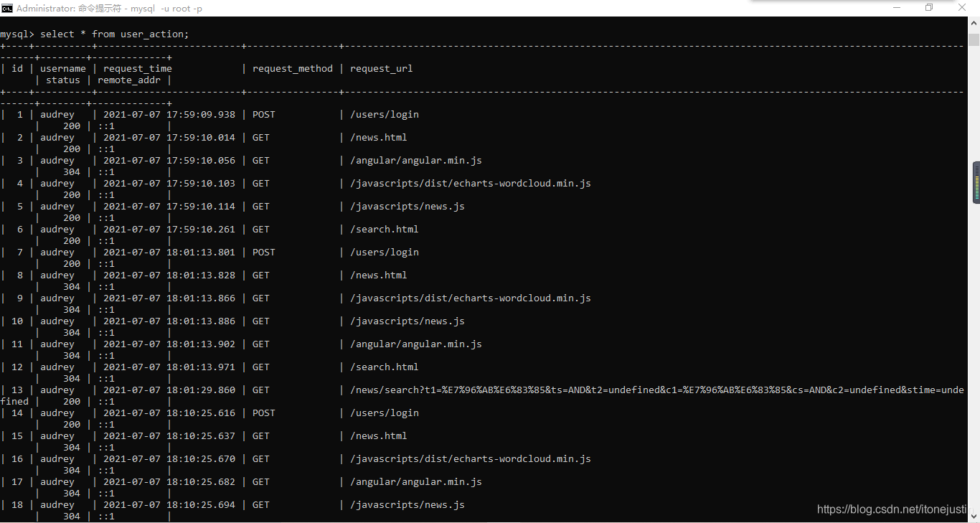Click timestamp '2021-07-07 17:59:10.261'
This screenshot has width=980, height=523.
169,230
